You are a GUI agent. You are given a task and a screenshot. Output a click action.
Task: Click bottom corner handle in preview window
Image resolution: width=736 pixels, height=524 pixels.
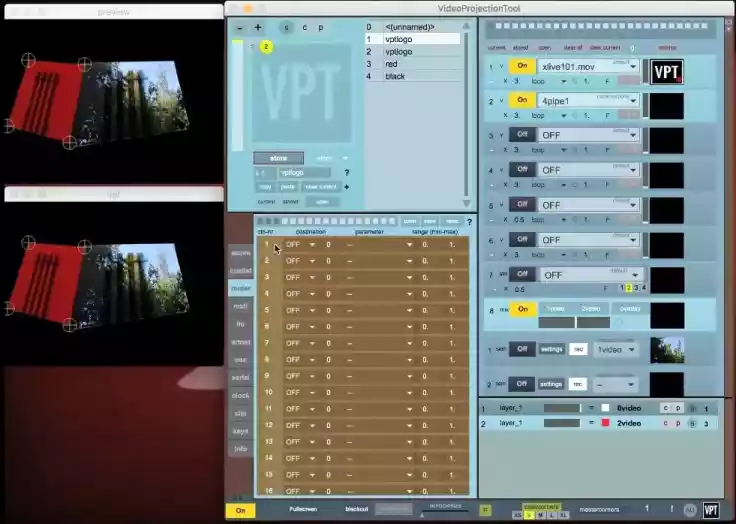tap(69, 142)
